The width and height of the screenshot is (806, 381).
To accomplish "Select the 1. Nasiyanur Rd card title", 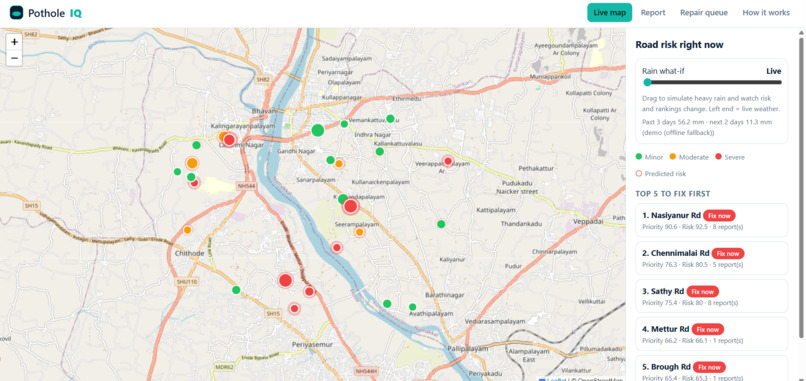I will [671, 215].
